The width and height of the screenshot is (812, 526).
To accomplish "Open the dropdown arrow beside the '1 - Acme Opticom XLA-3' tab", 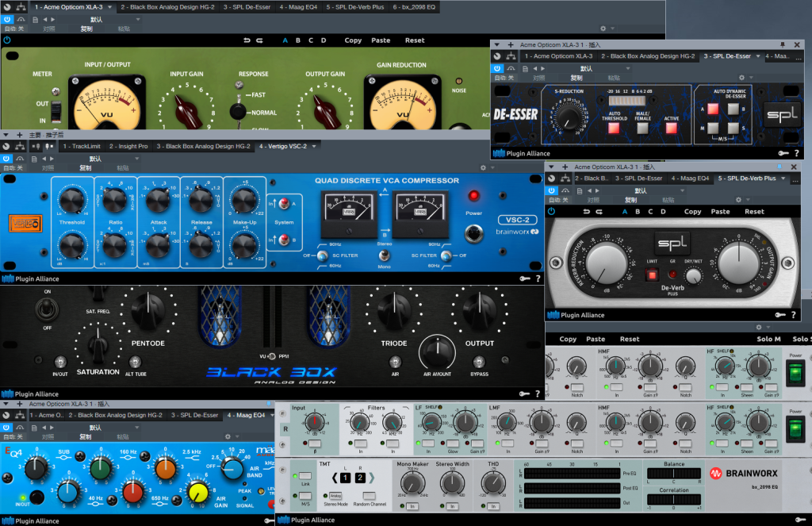I will [109, 7].
